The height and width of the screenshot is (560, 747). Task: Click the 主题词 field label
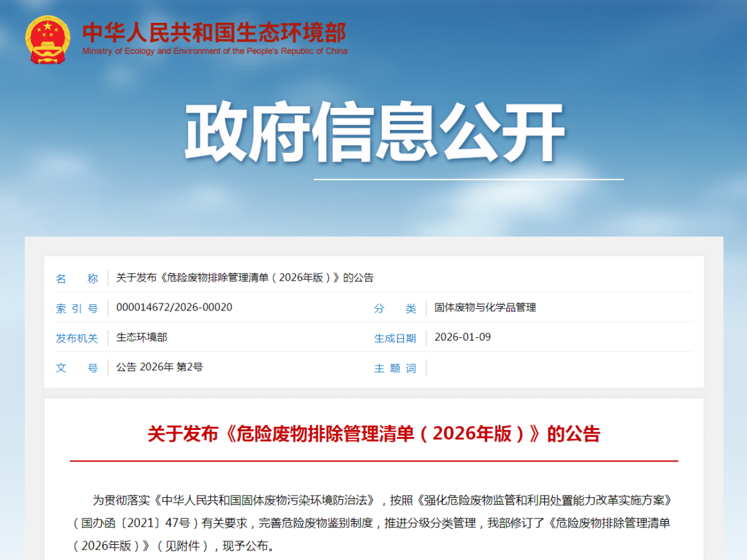point(395,368)
